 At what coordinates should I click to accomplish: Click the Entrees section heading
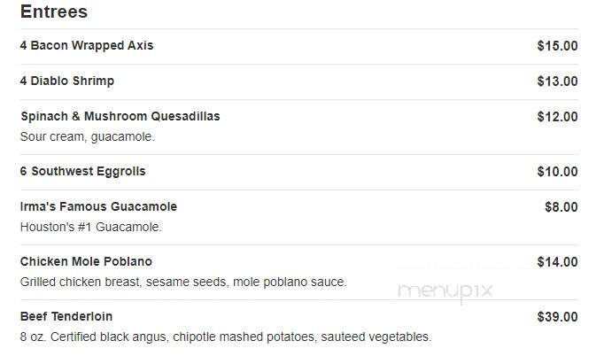(54, 12)
